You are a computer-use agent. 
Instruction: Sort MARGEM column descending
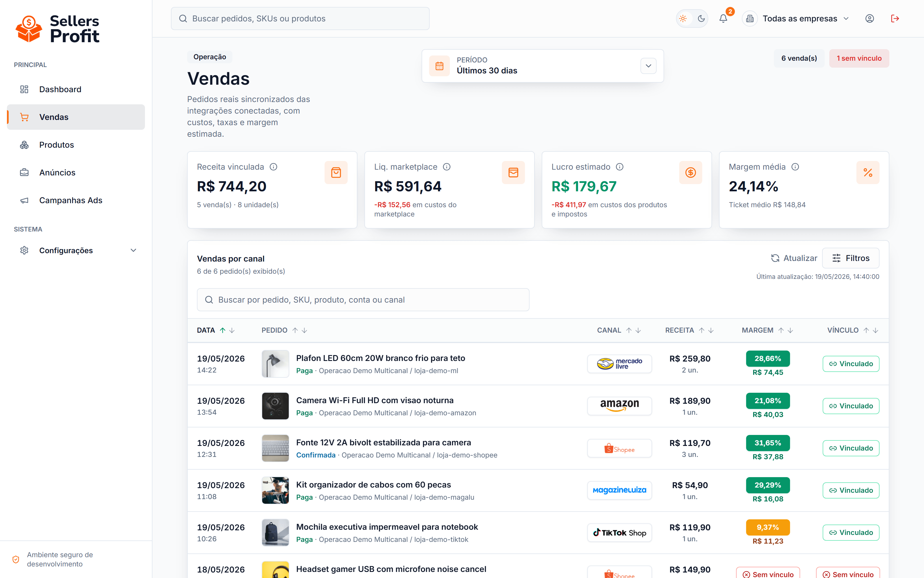tap(790, 330)
